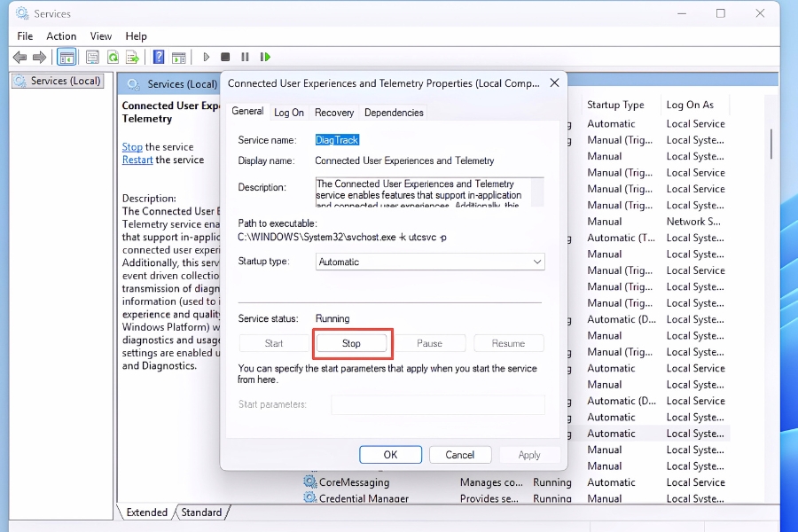Open the Help toolbar icon
This screenshot has width=798, height=532.
tap(159, 57)
